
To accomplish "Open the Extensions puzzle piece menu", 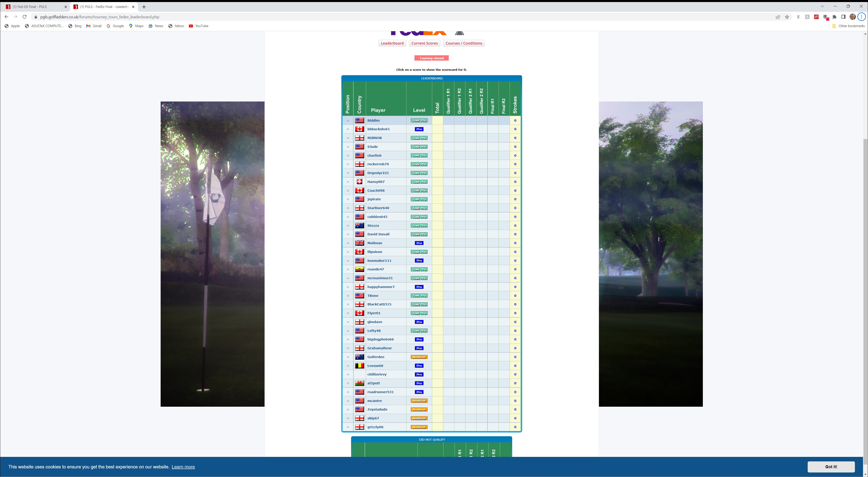I will pyautogui.click(x=834, y=17).
